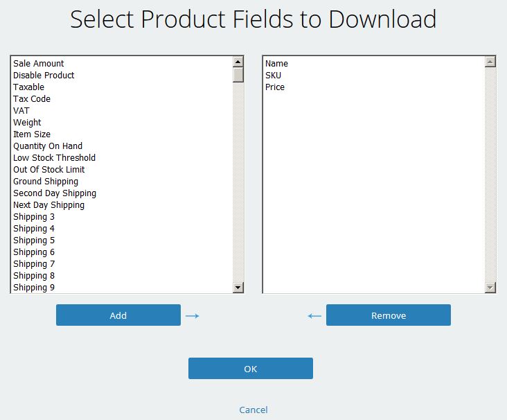Select Price in the right list
Viewport: 507px width, 420px height.
[374, 87]
